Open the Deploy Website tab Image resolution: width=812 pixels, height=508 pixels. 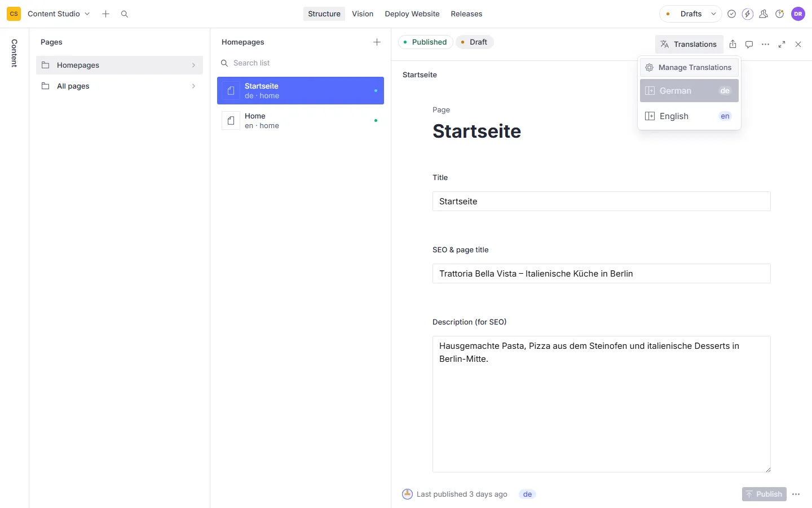(412, 14)
